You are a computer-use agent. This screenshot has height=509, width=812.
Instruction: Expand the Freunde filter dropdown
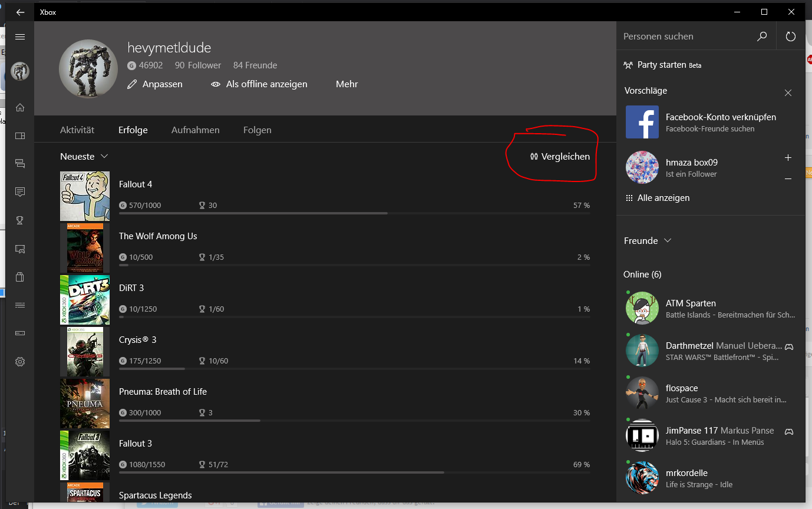[648, 240]
